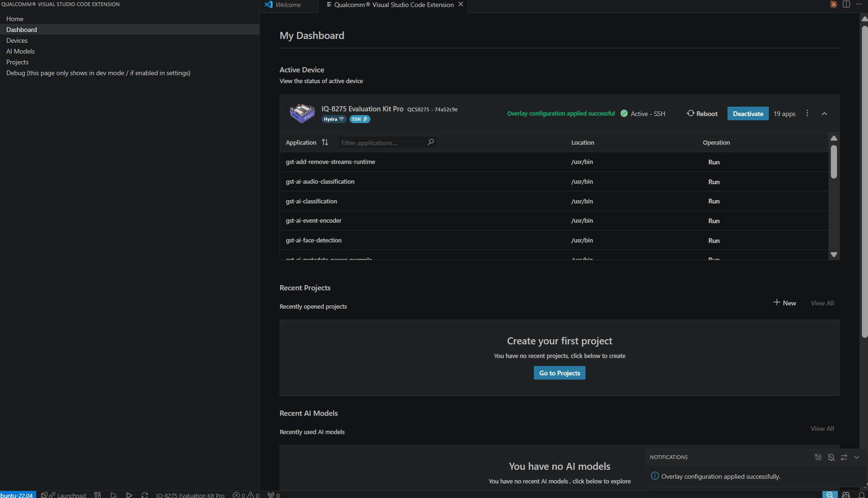Image resolution: width=868 pixels, height=498 pixels.
Task: Click the SSH connection badge
Action: [x=360, y=119]
